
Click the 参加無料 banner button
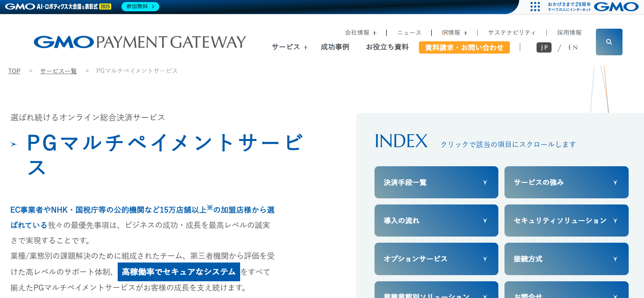(x=140, y=6)
